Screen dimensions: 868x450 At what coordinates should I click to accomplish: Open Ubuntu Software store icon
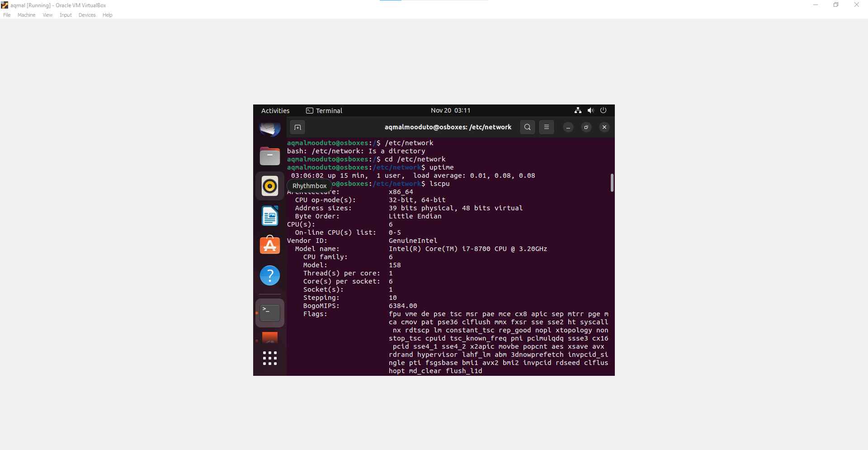(x=270, y=245)
